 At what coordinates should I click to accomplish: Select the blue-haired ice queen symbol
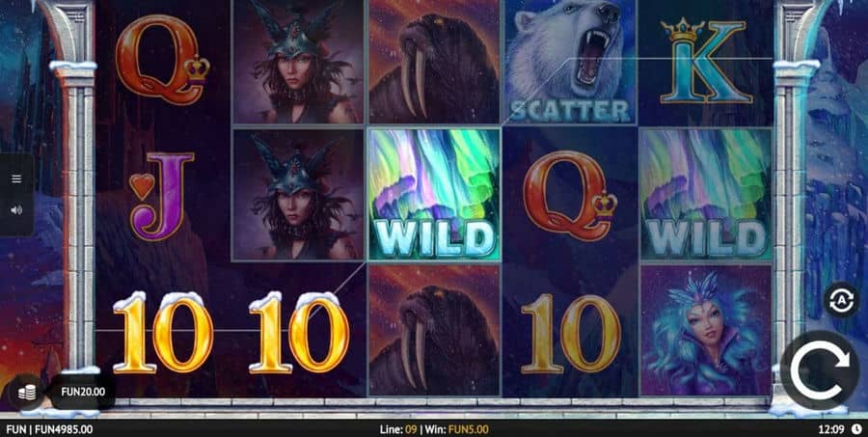pyautogui.click(x=705, y=330)
